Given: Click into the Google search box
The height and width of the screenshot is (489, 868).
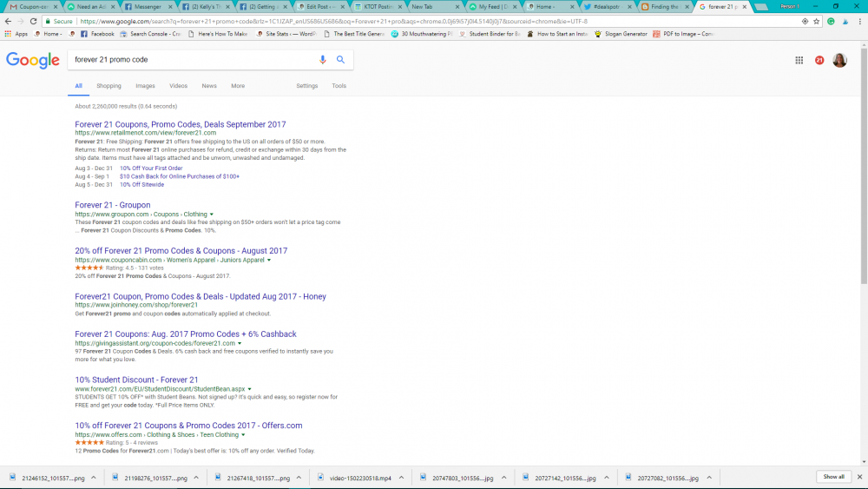Looking at the screenshot, I should [194, 60].
